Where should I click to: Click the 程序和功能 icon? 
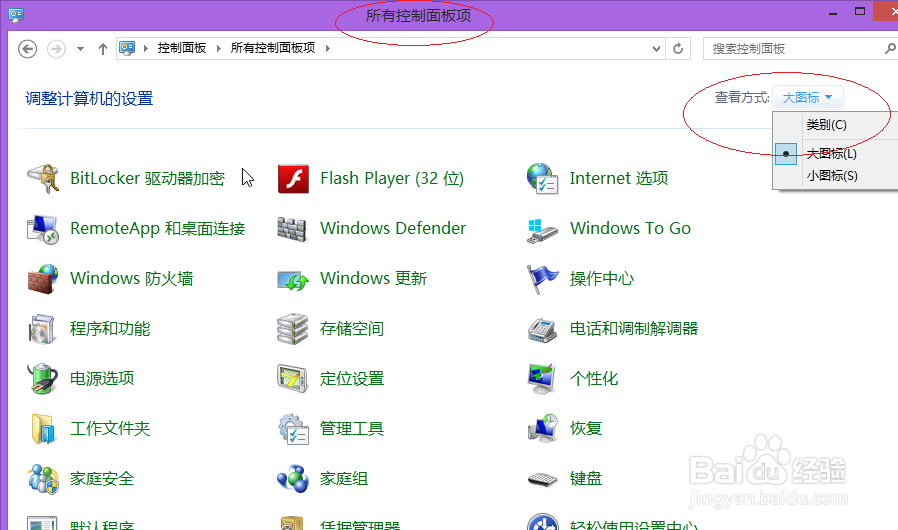pyautogui.click(x=42, y=329)
